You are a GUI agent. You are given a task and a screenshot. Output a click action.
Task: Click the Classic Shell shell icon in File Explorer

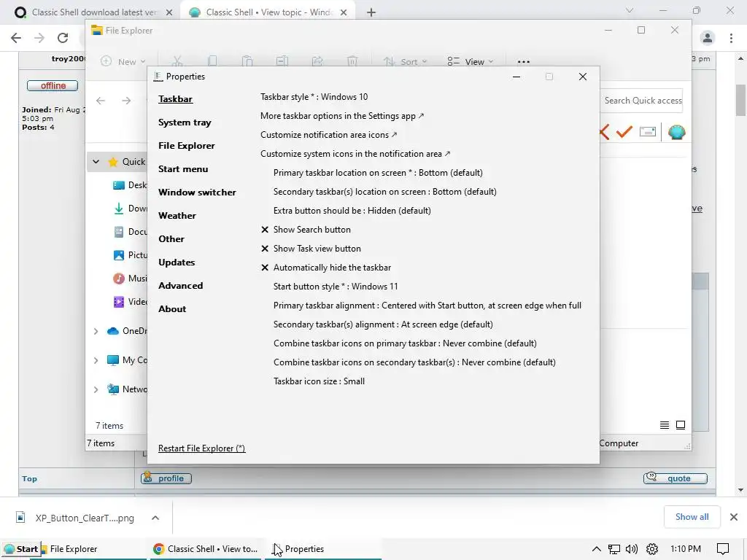point(676,132)
